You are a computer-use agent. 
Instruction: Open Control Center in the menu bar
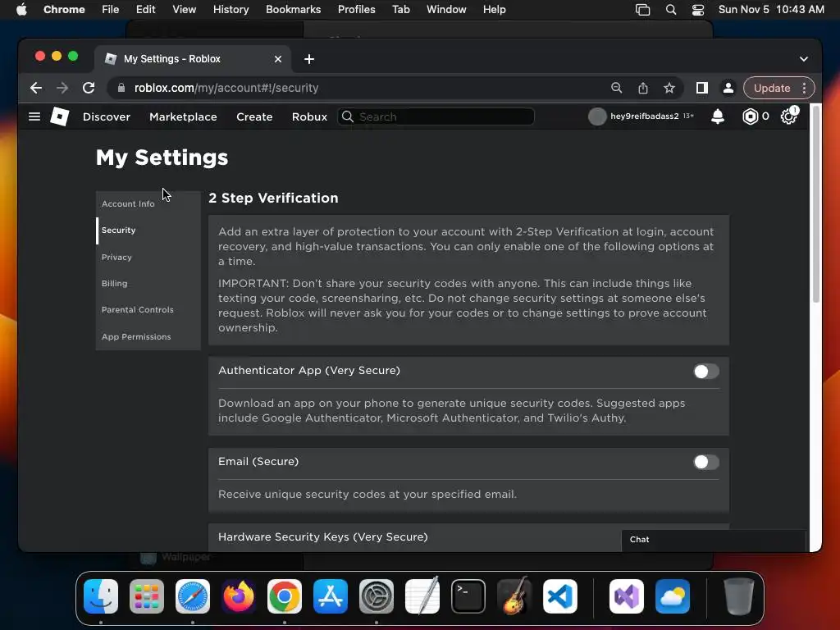[x=698, y=10]
